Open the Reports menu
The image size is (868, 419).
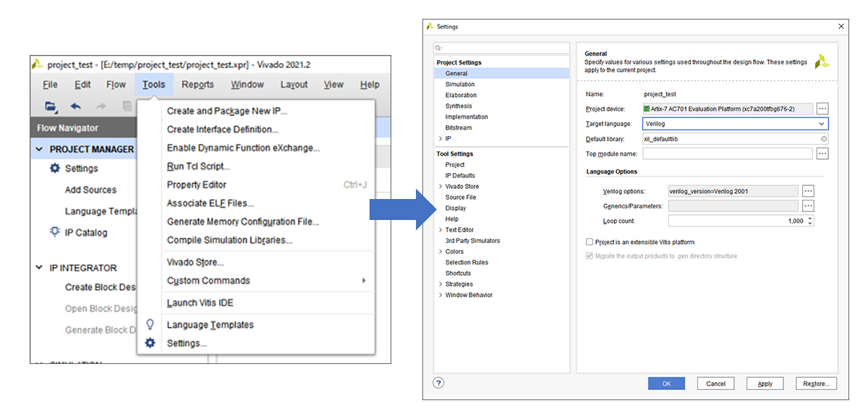[x=197, y=85]
